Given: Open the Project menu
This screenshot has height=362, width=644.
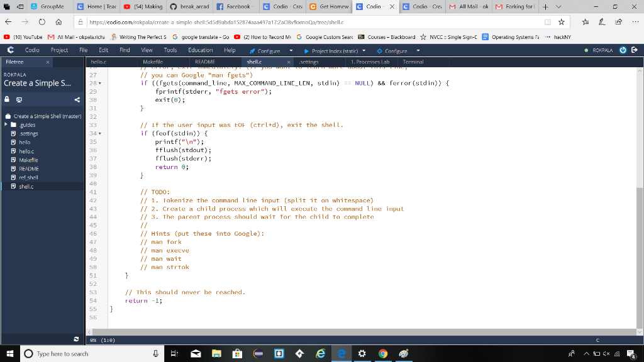Looking at the screenshot, I should 59,50.
